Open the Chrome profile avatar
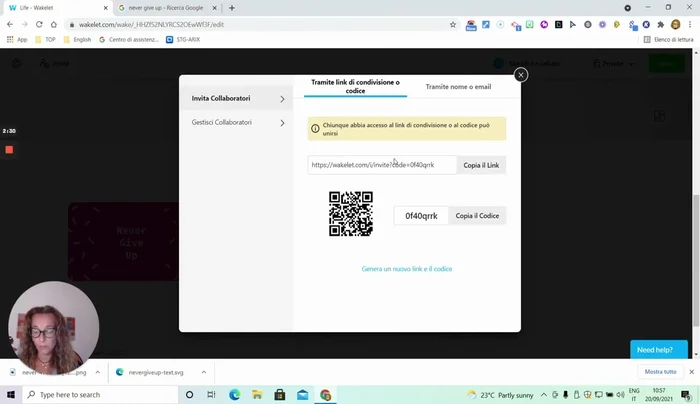Image resolution: width=700 pixels, height=404 pixels. [x=675, y=25]
